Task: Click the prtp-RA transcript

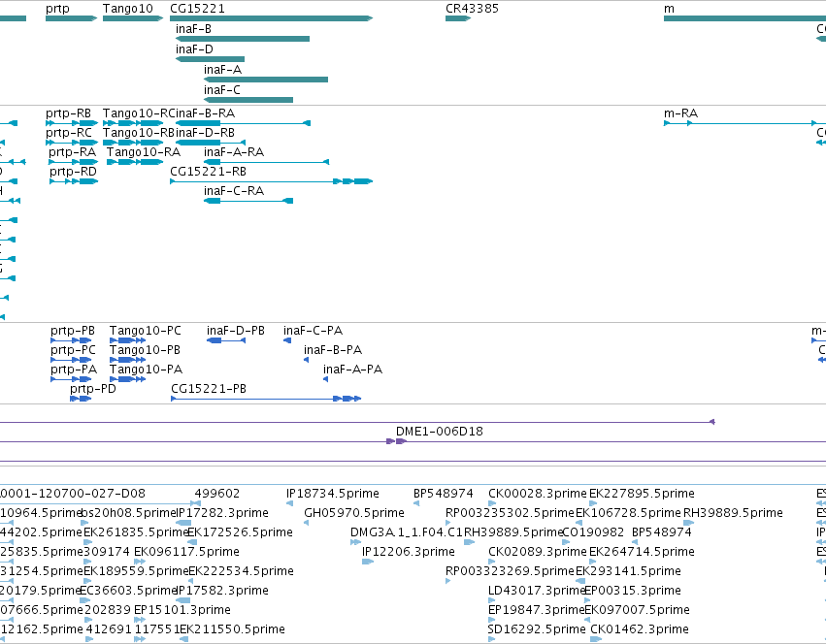Action: 73,162
